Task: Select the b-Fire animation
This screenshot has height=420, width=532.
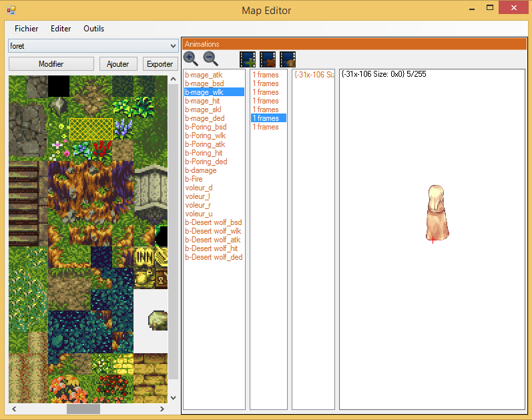Action: pos(214,179)
